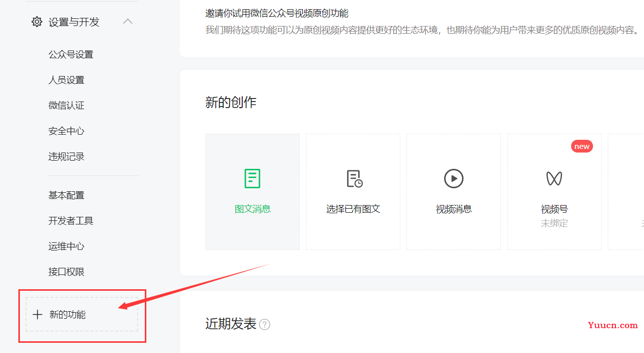Click the red new badge

[582, 146]
